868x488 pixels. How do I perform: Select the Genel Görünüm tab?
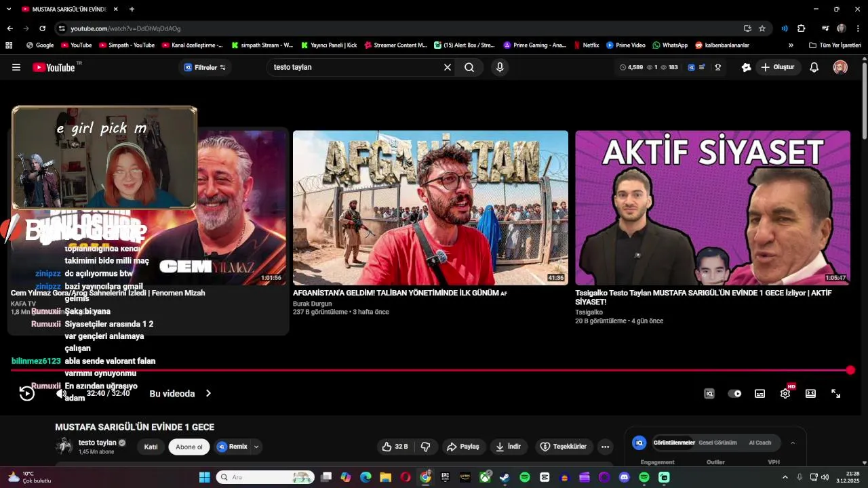717,443
